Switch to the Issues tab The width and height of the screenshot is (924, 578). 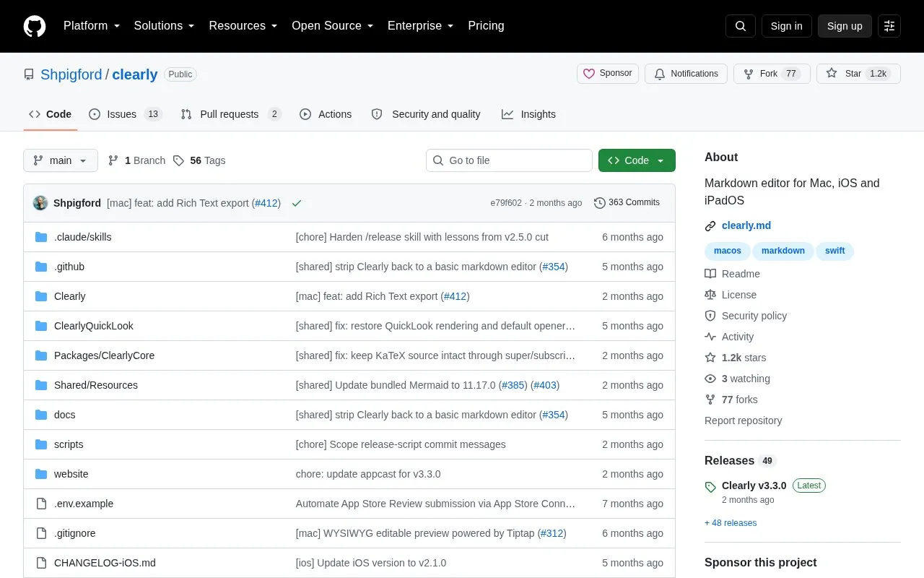point(126,114)
